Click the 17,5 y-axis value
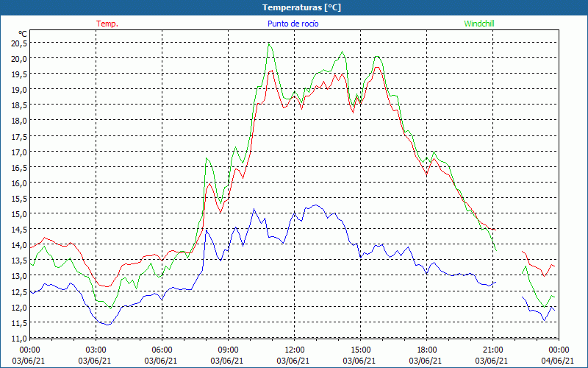The height and width of the screenshot is (368, 588). coord(19,137)
